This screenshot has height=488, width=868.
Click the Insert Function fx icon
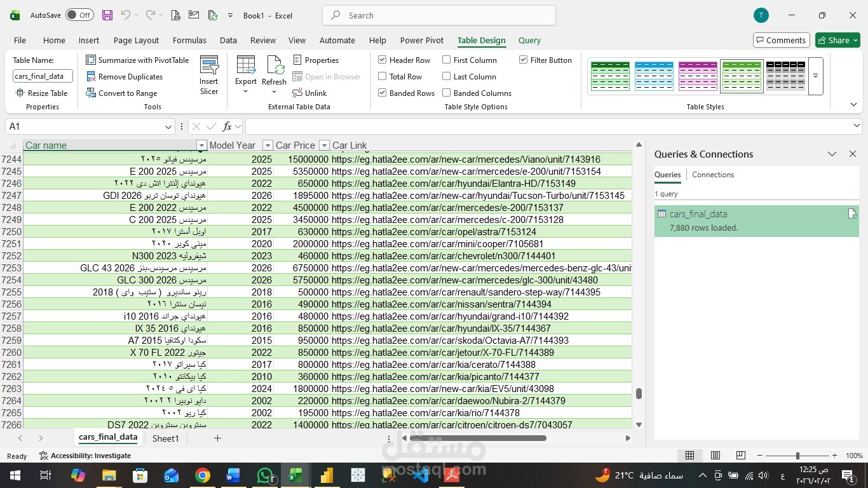coord(227,126)
